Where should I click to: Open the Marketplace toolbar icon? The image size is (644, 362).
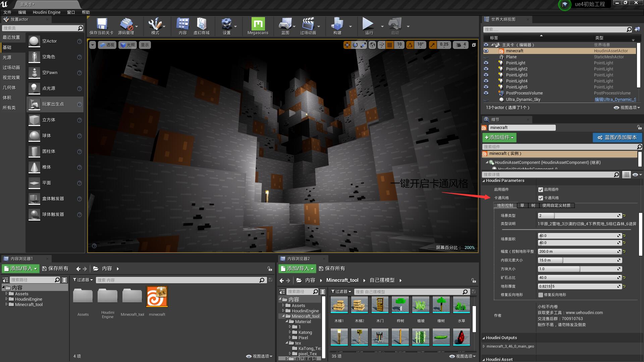(201, 24)
